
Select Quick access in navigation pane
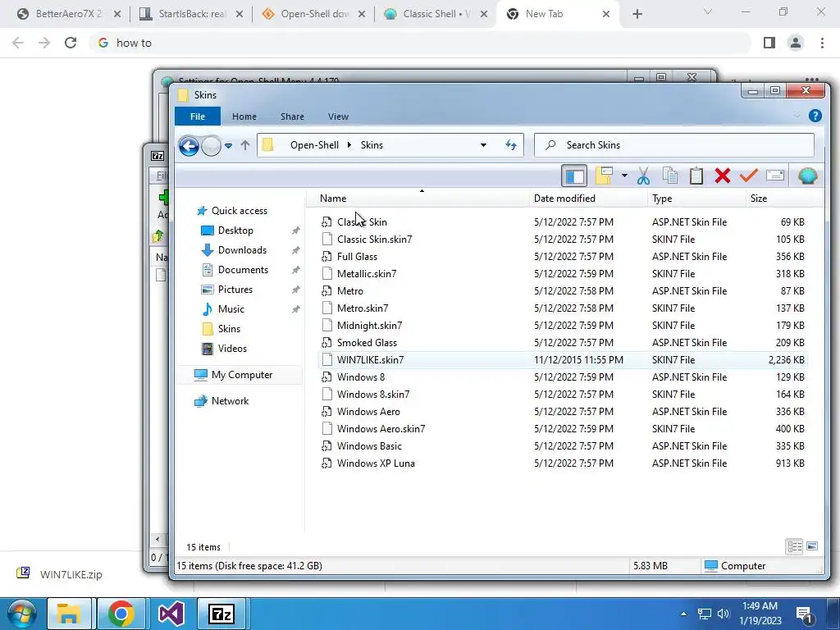tap(239, 211)
